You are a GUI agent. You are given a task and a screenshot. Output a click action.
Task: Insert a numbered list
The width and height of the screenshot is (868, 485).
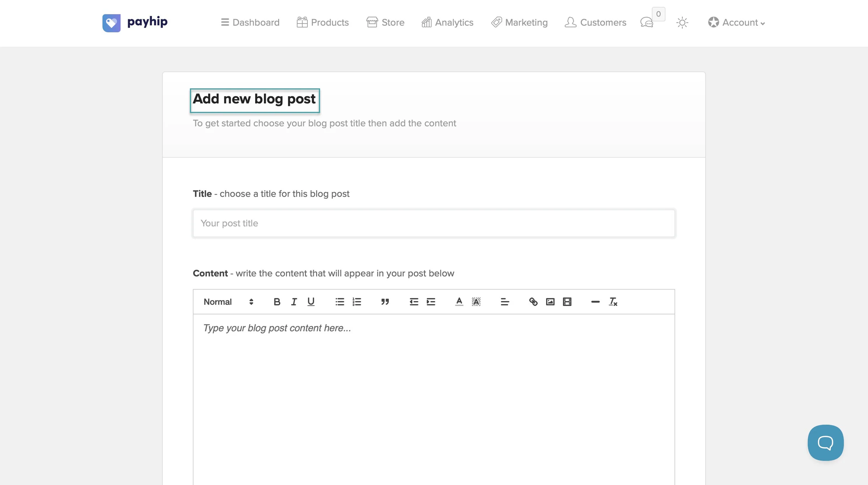[357, 302]
